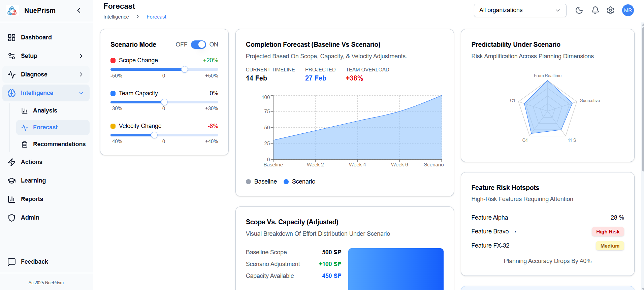Image resolution: width=644 pixels, height=290 pixels.
Task: Go to Analysis page
Action: click(53, 110)
